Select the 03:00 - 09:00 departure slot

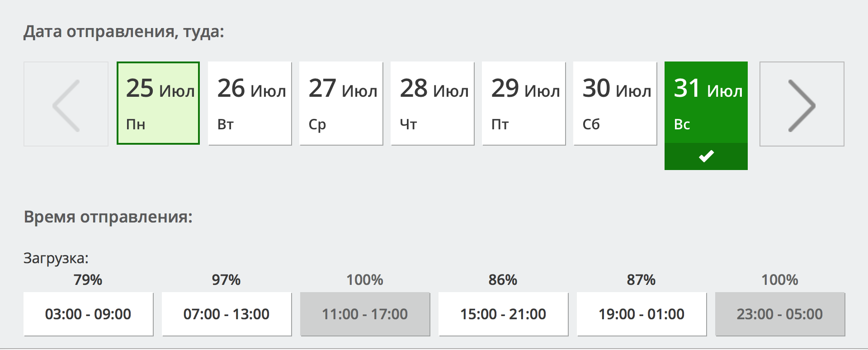click(88, 314)
